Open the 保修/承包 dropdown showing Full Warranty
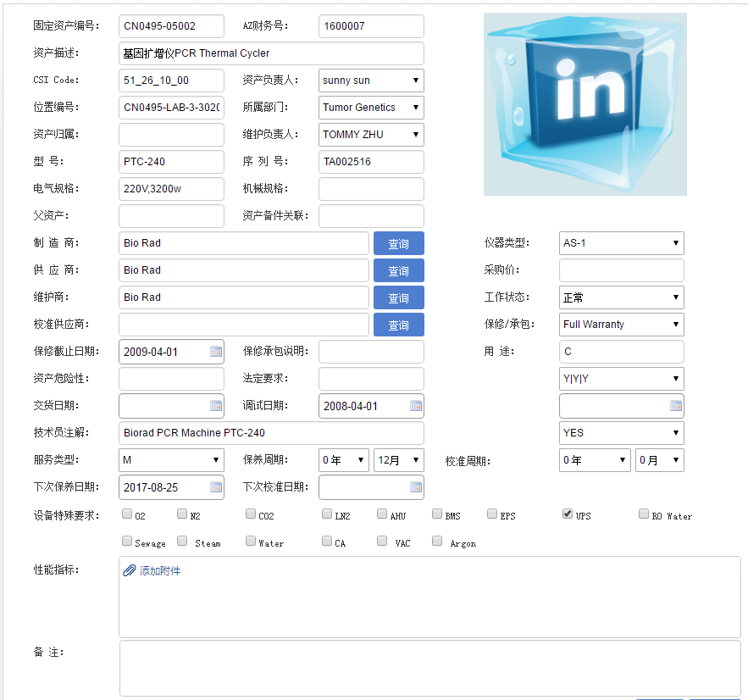This screenshot has width=748, height=700. pyautogui.click(x=620, y=325)
